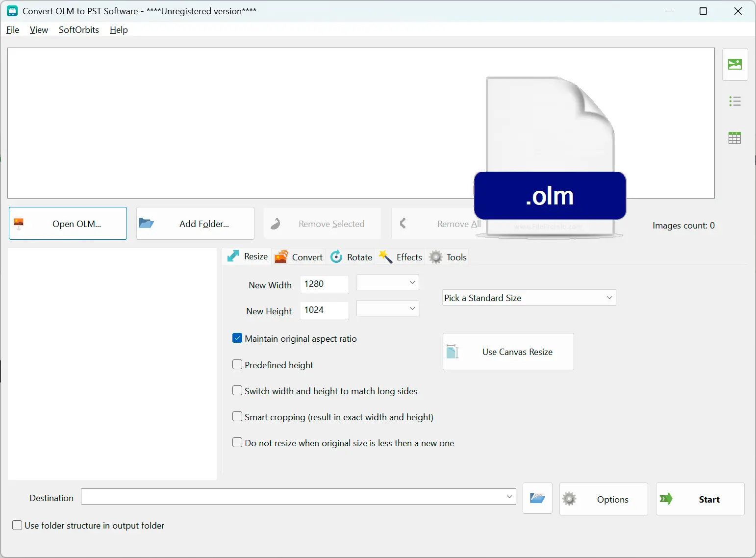Switch to the Rotate tab
Screen dimensions: 756x558
point(351,257)
